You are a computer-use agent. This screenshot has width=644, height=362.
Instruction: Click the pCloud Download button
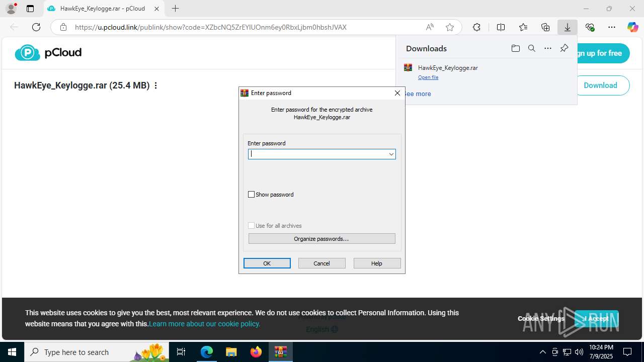(x=601, y=85)
